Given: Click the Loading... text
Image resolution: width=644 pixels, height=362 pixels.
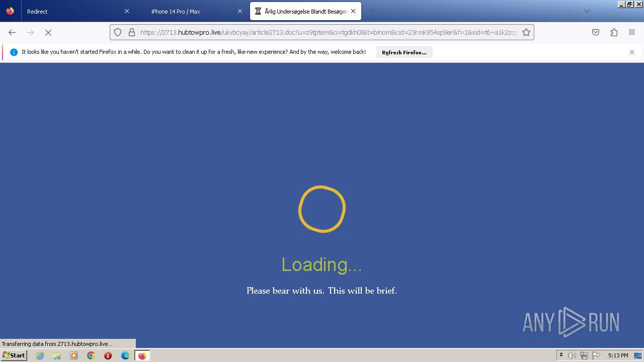Looking at the screenshot, I should (x=321, y=264).
